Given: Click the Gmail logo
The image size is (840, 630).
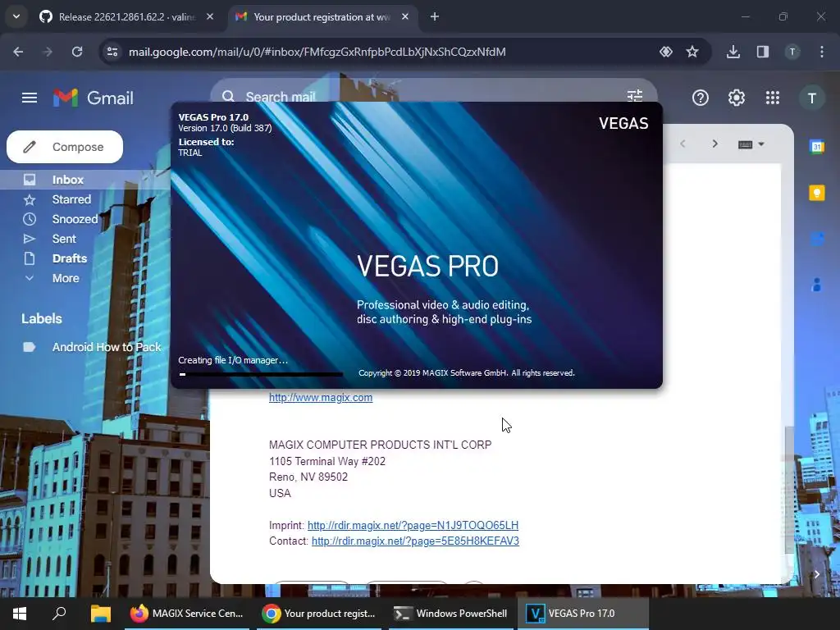Looking at the screenshot, I should (94, 98).
